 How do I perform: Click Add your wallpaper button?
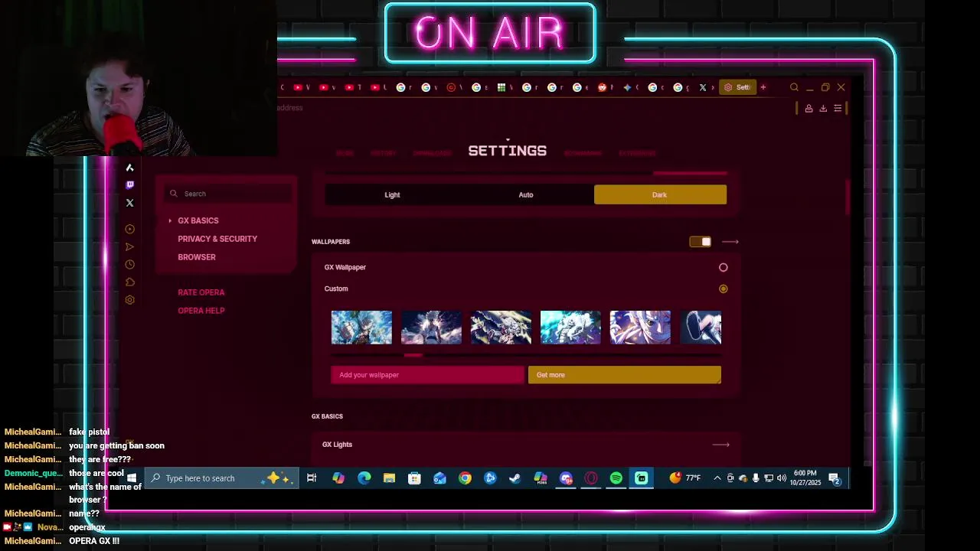point(428,375)
